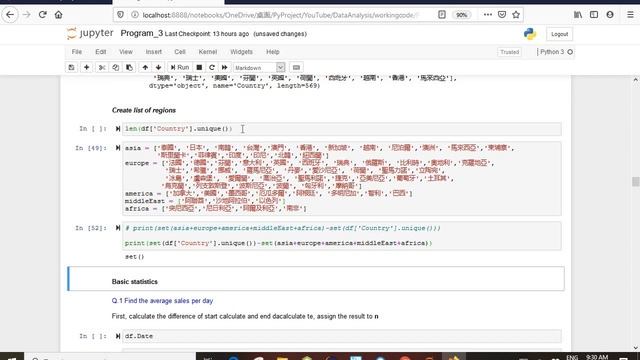Click the ENG language indicator in taskbar

click(572, 357)
